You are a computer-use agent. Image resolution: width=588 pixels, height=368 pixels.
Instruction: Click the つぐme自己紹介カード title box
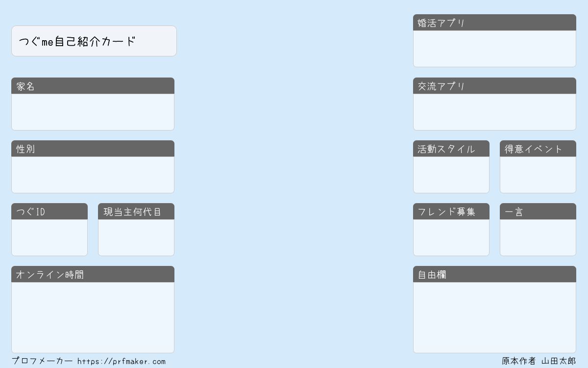(94, 41)
